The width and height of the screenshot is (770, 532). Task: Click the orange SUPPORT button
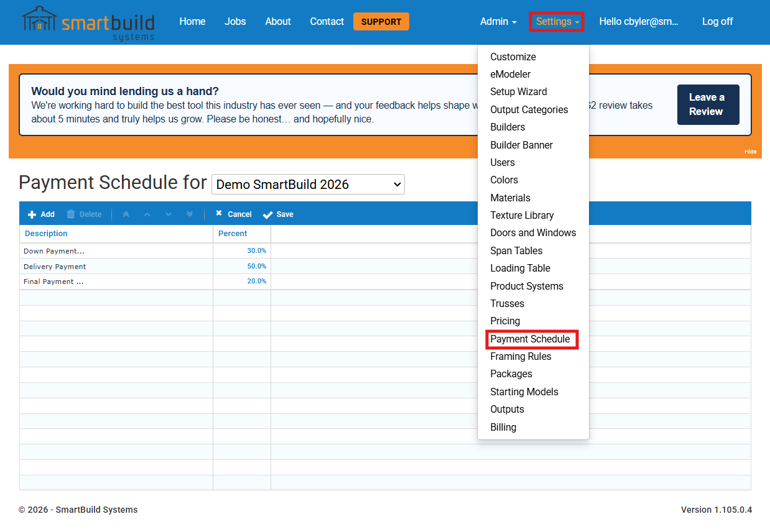point(381,22)
